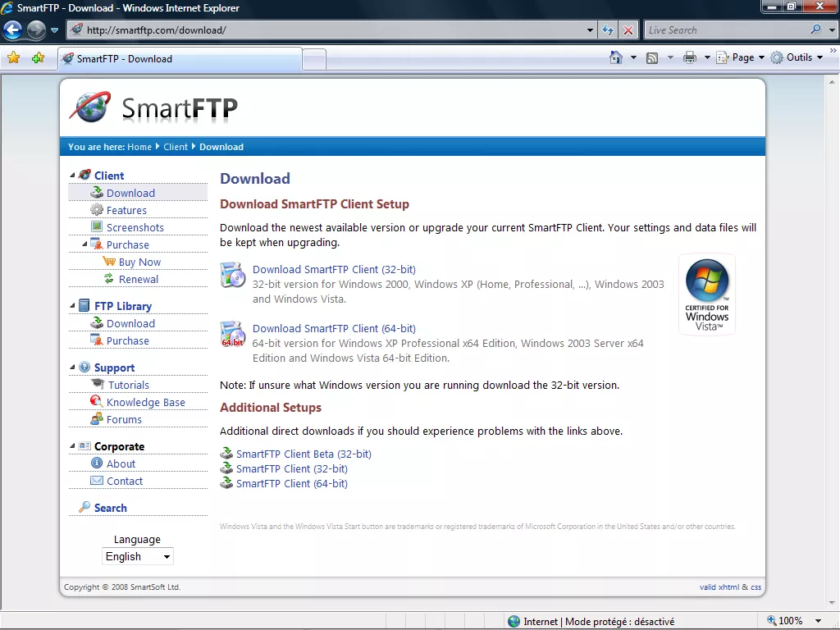840x630 pixels.
Task: Click the RSS feeds toolbar icon
Action: (x=652, y=58)
